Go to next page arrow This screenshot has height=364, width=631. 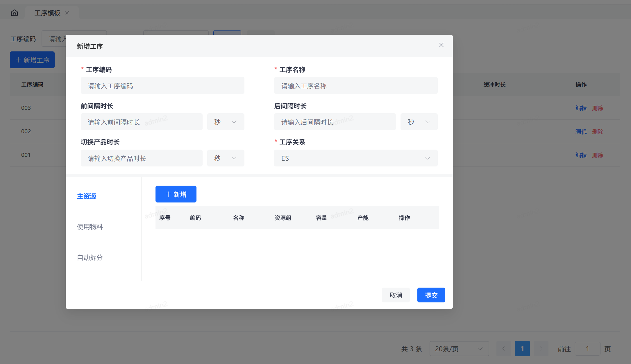point(541,349)
